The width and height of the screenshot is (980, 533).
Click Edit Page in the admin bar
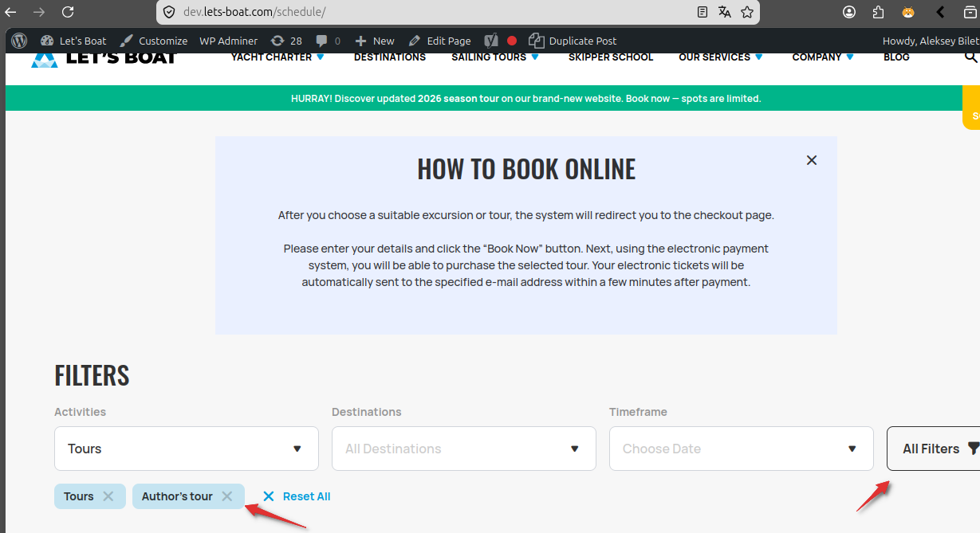(439, 41)
